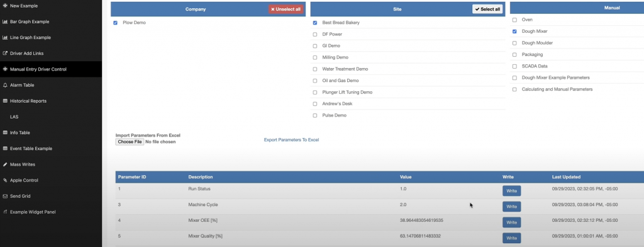Click the Apple Control icon

(5, 180)
